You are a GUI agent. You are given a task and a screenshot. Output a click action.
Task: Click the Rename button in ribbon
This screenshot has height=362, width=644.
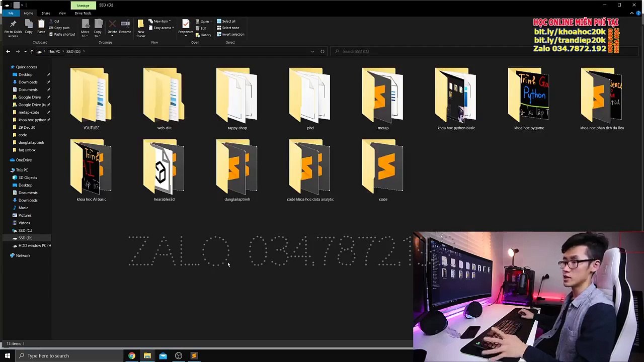[125, 28]
